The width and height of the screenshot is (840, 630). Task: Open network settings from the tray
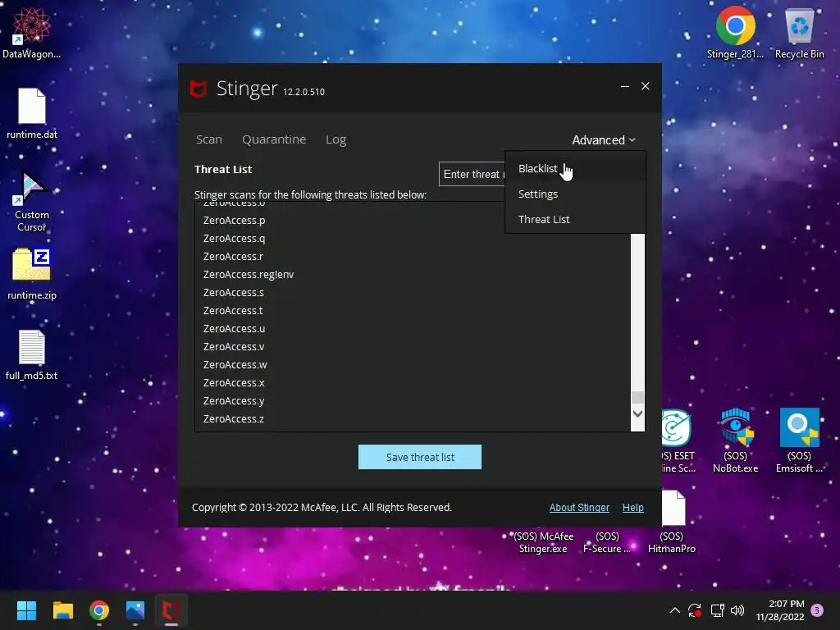pyautogui.click(x=717, y=610)
